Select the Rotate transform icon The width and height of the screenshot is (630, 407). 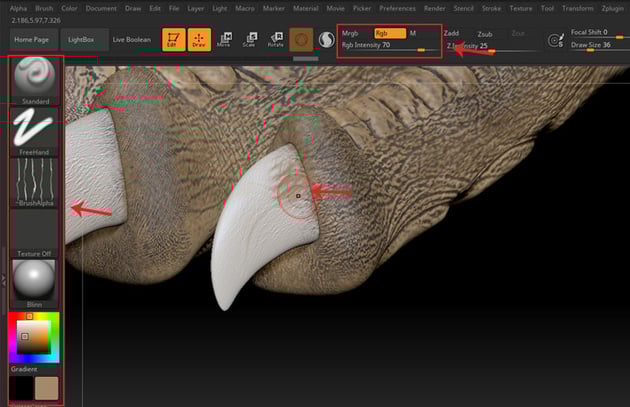(276, 40)
